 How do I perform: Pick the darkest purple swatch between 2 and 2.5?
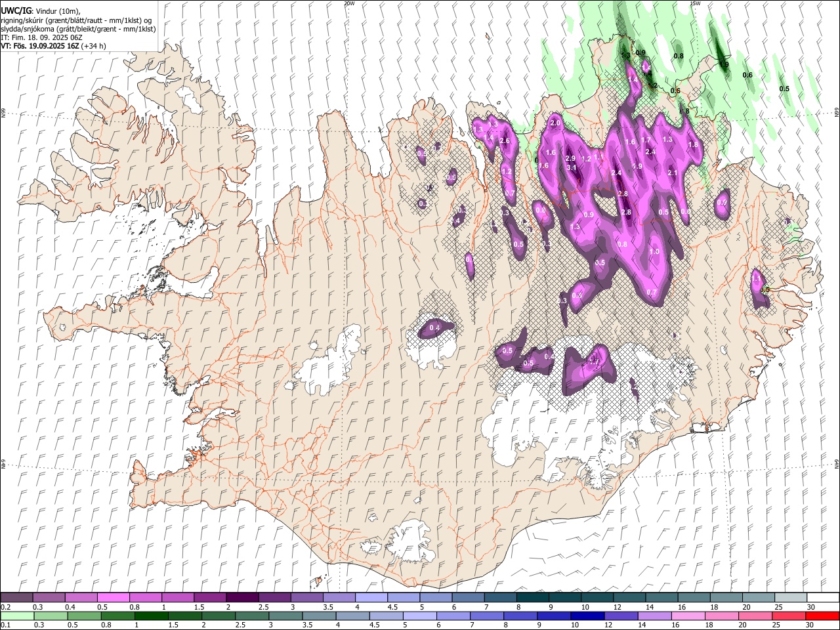pyautogui.click(x=241, y=598)
